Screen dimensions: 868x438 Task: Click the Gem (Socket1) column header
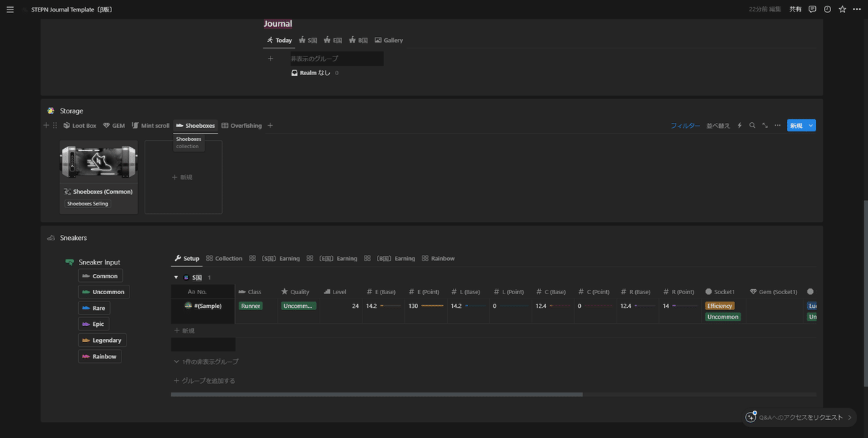point(774,292)
